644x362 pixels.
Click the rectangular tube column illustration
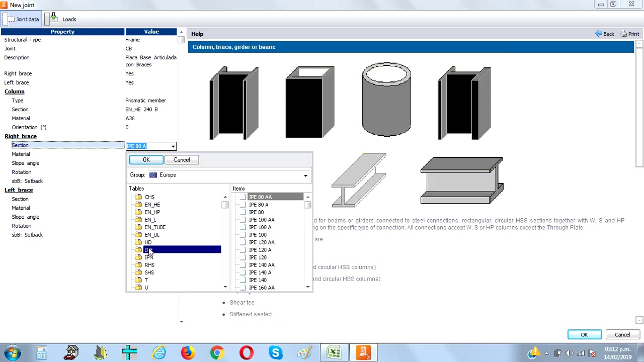310,103
